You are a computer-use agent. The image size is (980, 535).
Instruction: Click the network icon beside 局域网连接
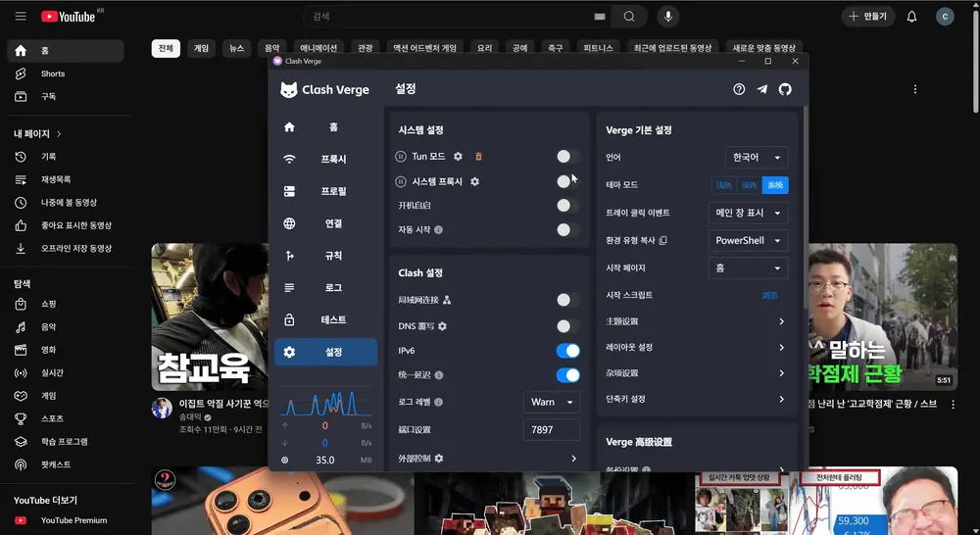point(447,300)
